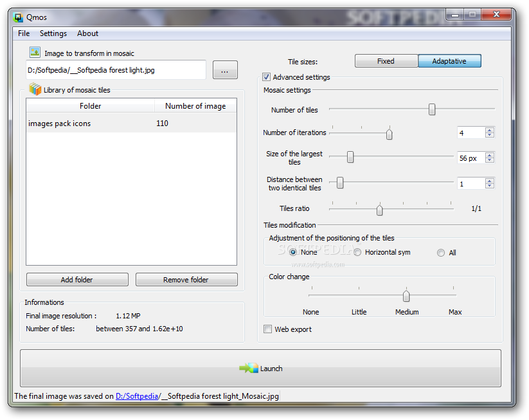This screenshot has height=420, width=529.
Task: Open the Settings menu
Action: pyautogui.click(x=53, y=33)
